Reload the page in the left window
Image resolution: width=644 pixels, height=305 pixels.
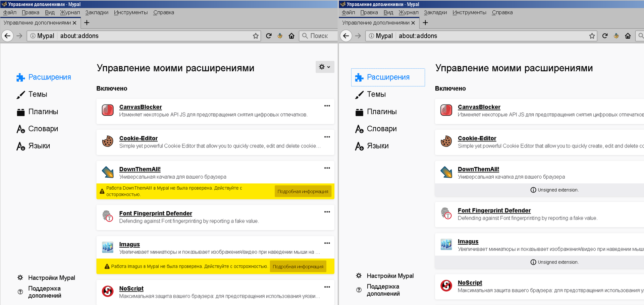(269, 36)
